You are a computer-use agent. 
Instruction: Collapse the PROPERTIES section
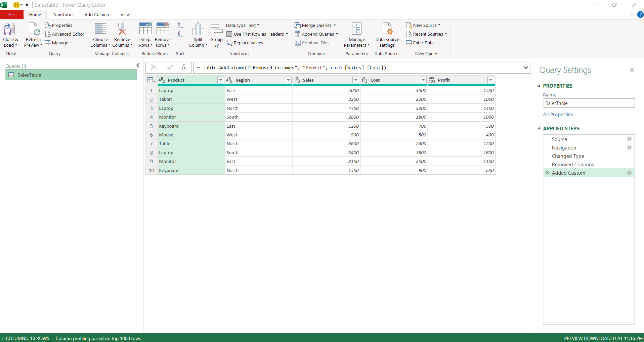(x=539, y=86)
